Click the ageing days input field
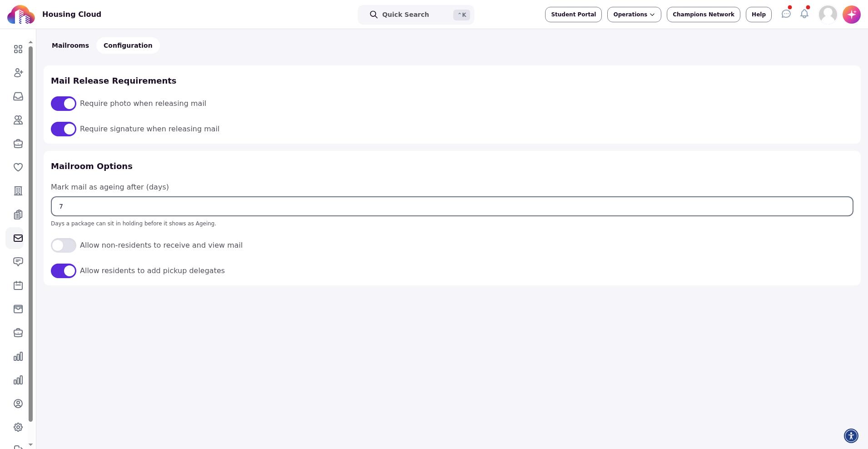868x449 pixels. 452,206
